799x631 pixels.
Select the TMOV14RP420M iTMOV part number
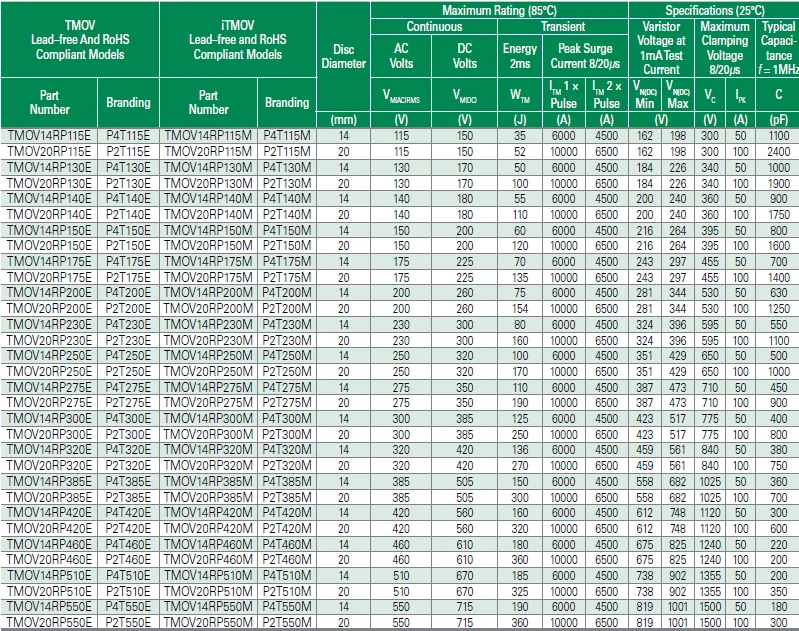pyautogui.click(x=208, y=512)
